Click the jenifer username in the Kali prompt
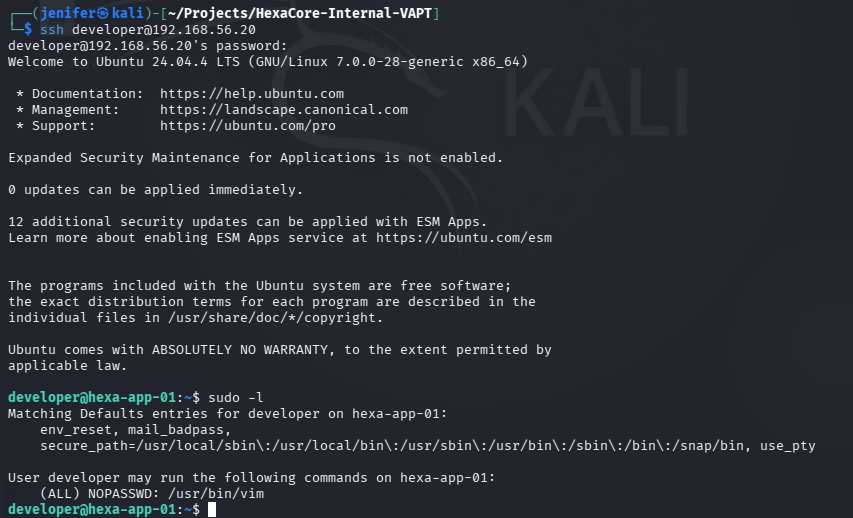Image resolution: width=853 pixels, height=518 pixels. tap(68, 13)
